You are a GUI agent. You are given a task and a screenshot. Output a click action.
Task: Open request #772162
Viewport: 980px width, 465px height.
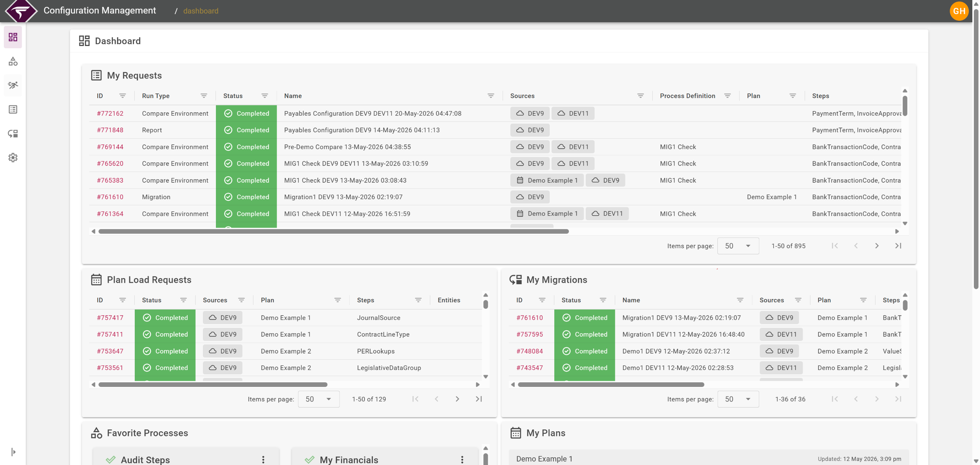(110, 113)
